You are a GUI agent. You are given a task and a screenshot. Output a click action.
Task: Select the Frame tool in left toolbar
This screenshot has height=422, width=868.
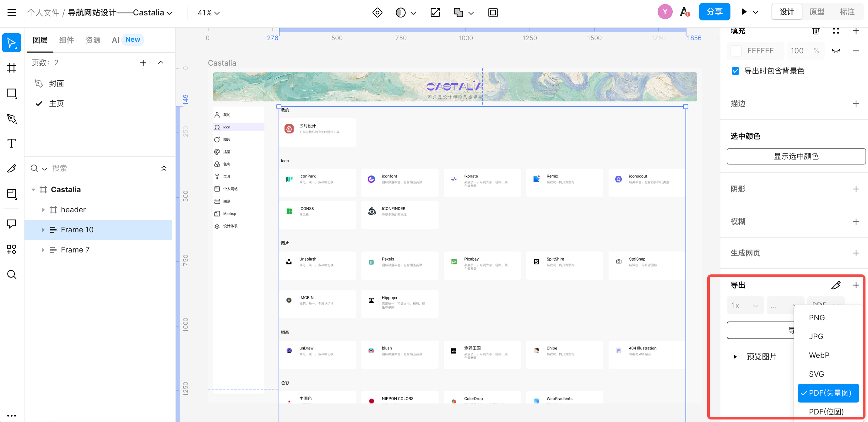(12, 68)
